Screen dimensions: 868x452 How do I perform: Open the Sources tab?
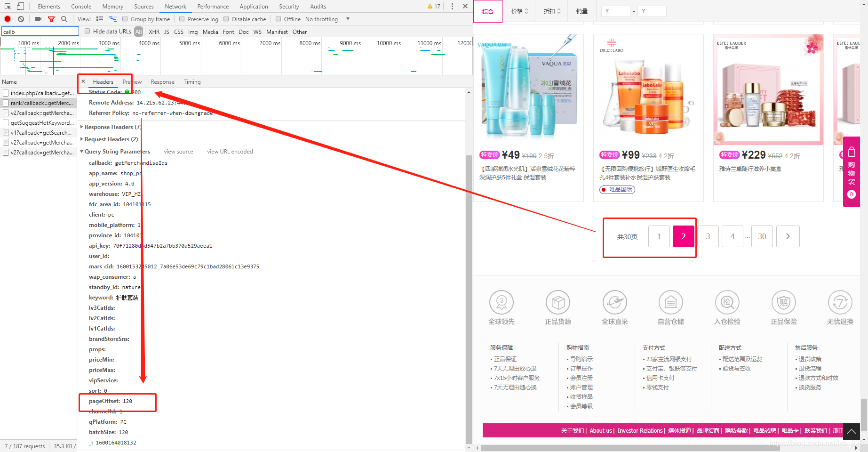[143, 6]
